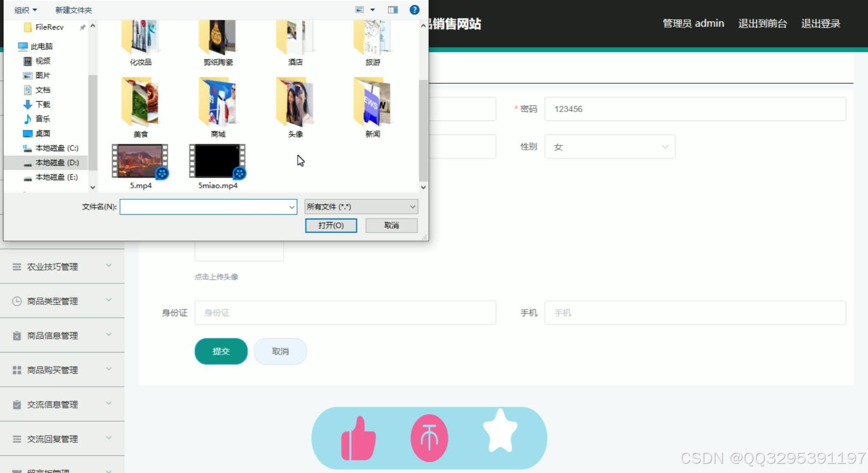868x473 pixels.
Task: Click 退出到前台 link in header
Action: tap(762, 23)
